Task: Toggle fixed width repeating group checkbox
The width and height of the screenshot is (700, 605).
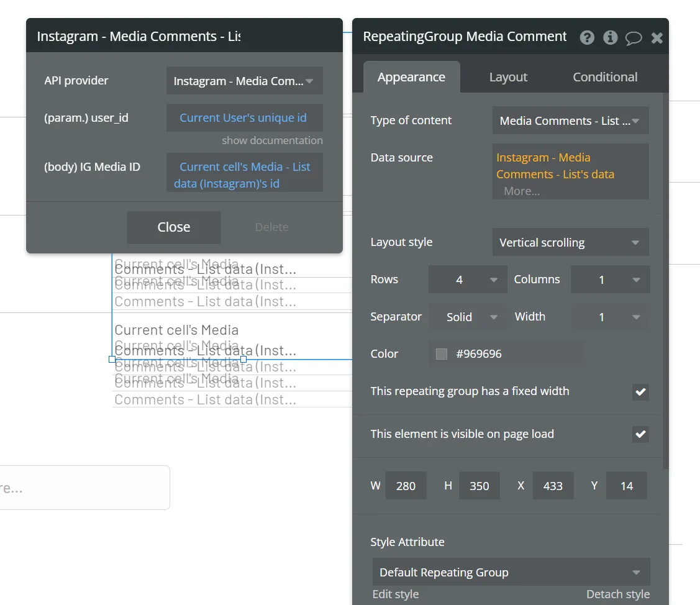Action: 640,392
